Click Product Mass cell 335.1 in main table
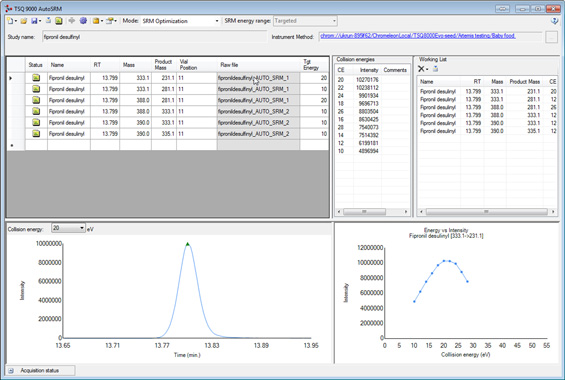The image size is (565, 380). click(x=164, y=134)
